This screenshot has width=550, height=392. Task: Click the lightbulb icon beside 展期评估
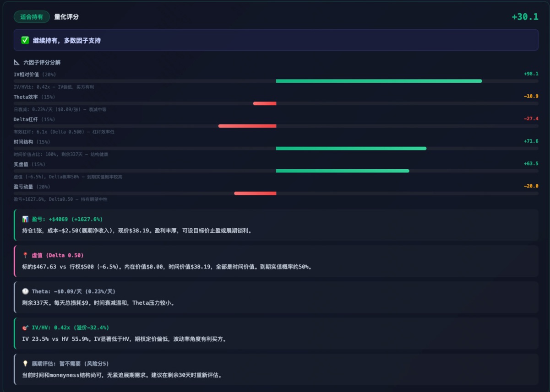pyautogui.click(x=25, y=364)
